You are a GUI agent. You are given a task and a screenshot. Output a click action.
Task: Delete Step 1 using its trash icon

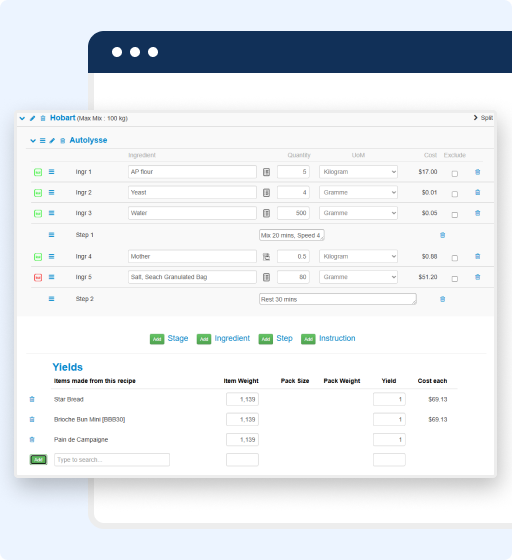coord(442,235)
